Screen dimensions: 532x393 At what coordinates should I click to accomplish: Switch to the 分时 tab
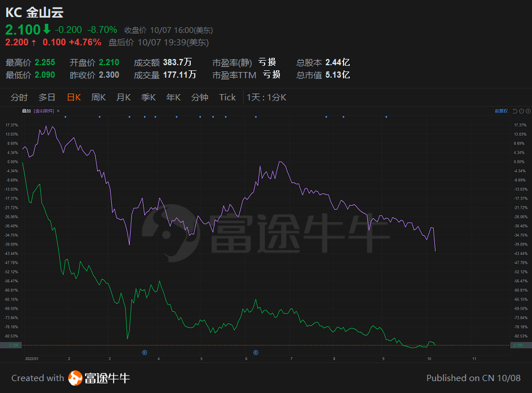tap(19, 98)
